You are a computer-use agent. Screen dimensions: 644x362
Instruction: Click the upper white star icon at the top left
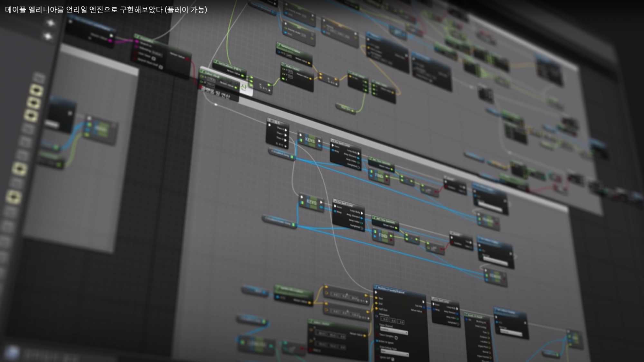coord(51,23)
